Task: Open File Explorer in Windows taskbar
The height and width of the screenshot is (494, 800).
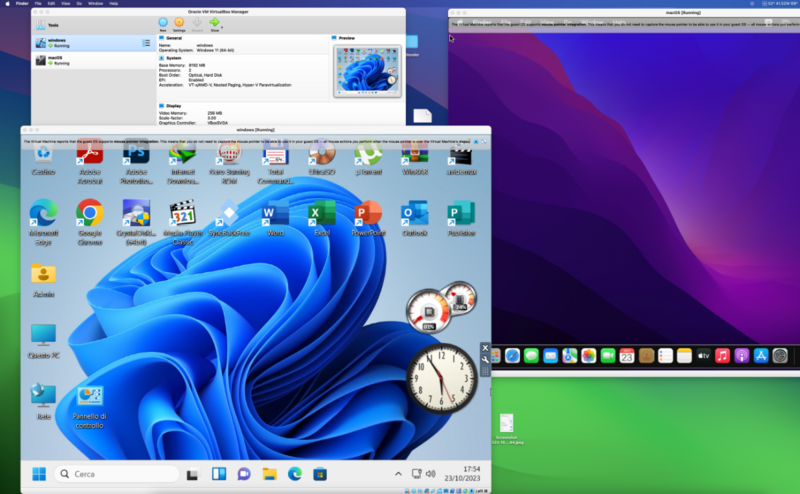Action: click(x=269, y=473)
